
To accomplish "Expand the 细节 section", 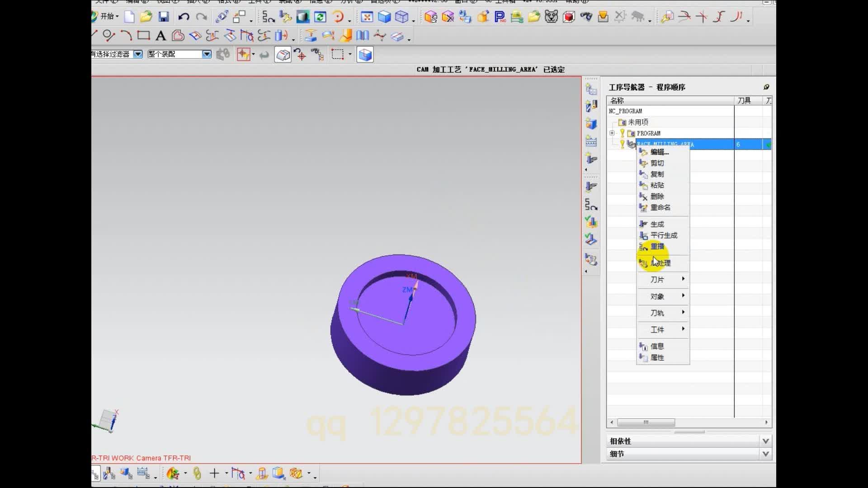I will pos(765,454).
